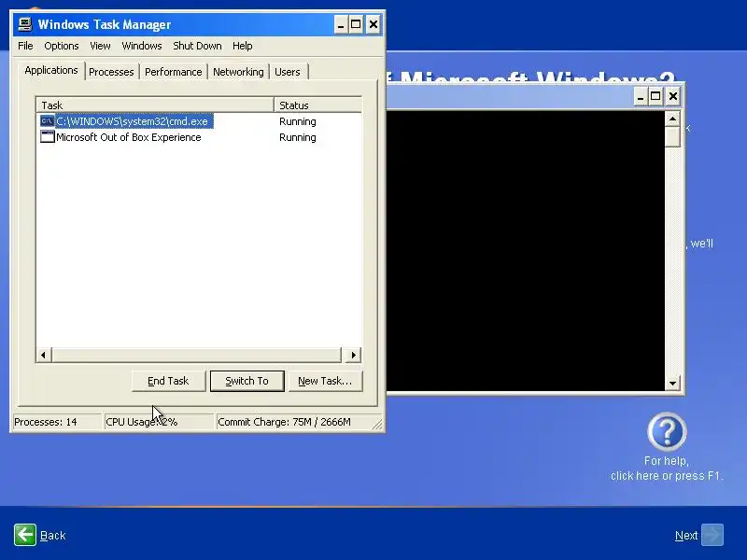Open the View menu
Screen dimensions: 747x560
coord(100,46)
